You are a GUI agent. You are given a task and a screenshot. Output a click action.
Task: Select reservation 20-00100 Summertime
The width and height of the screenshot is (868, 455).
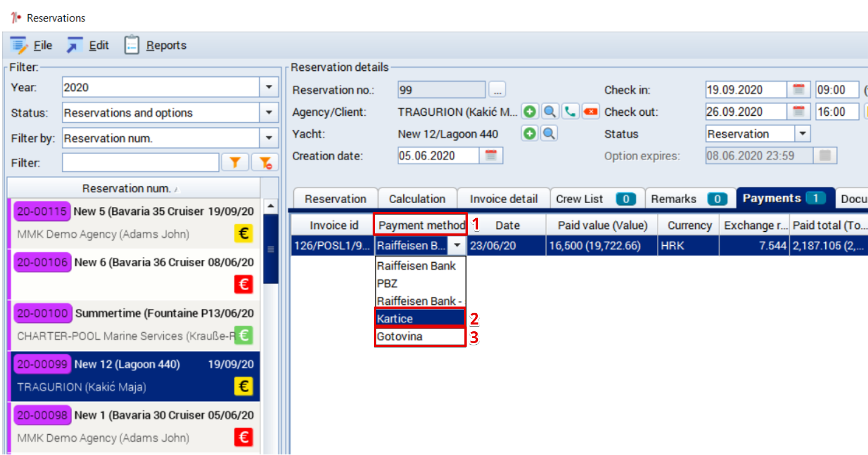point(134,325)
